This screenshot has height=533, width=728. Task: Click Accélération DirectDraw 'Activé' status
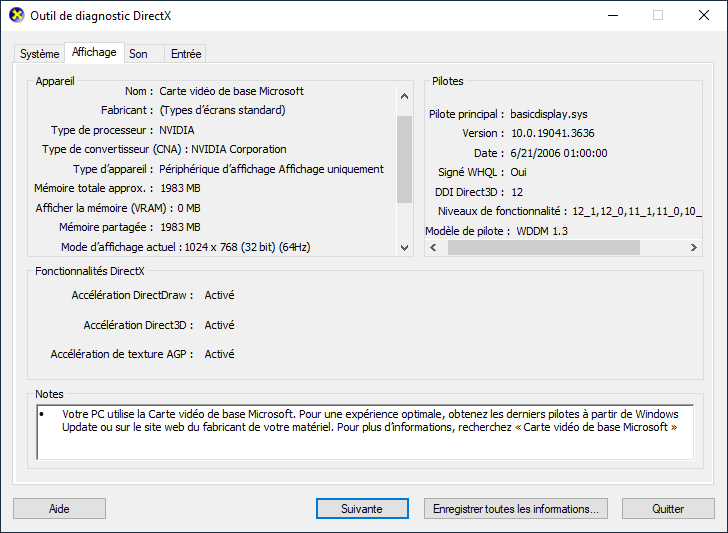tap(220, 295)
